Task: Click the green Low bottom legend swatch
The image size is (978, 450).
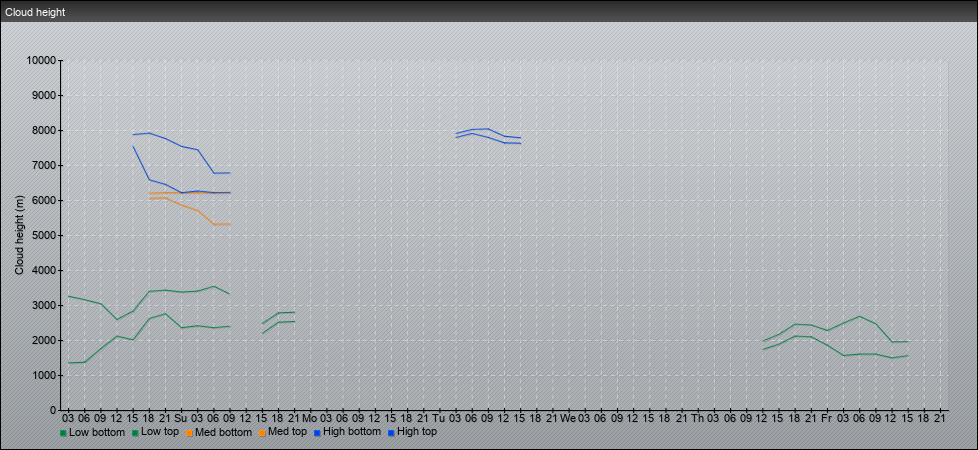Action: pos(63,433)
